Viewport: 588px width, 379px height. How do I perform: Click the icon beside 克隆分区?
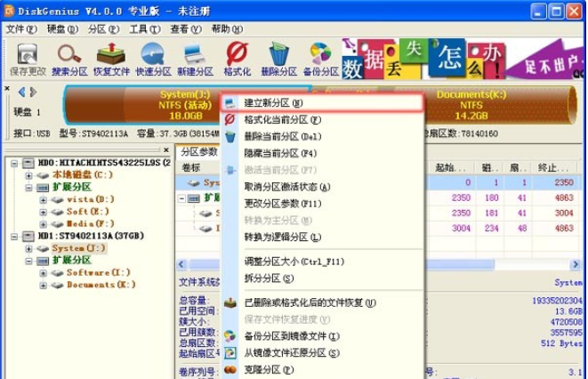230,369
